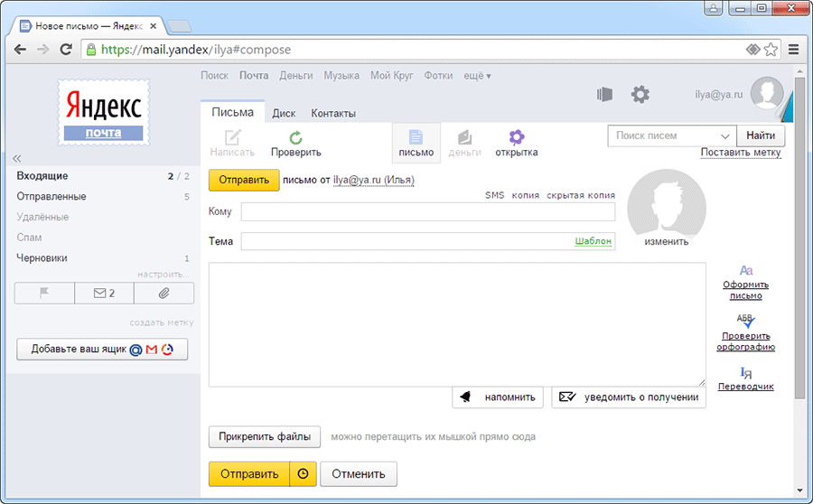Bookmark page with the star icon
This screenshot has height=504, width=813.
click(771, 50)
